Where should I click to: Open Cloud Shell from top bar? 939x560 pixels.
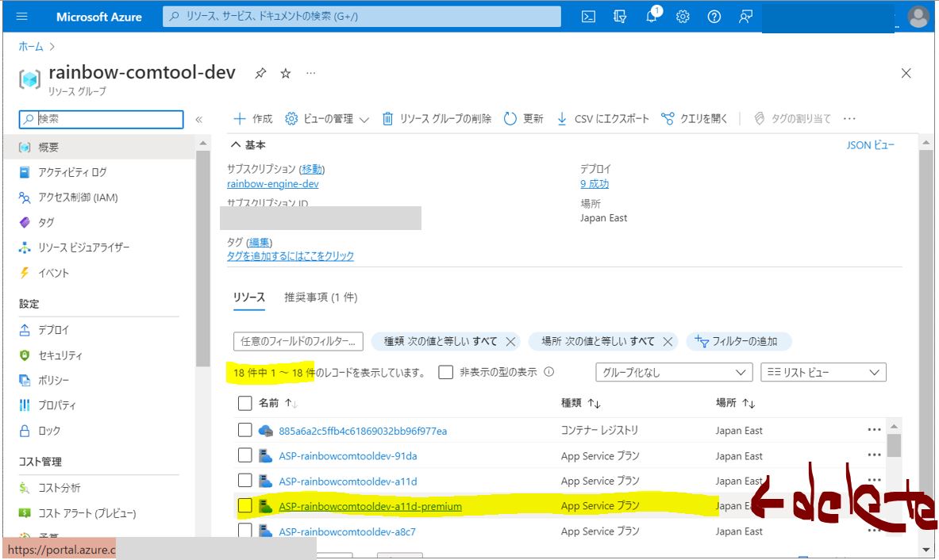point(588,17)
